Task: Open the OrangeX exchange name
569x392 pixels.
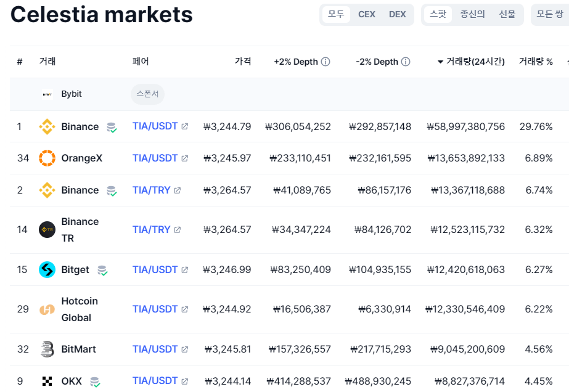Action: click(81, 158)
